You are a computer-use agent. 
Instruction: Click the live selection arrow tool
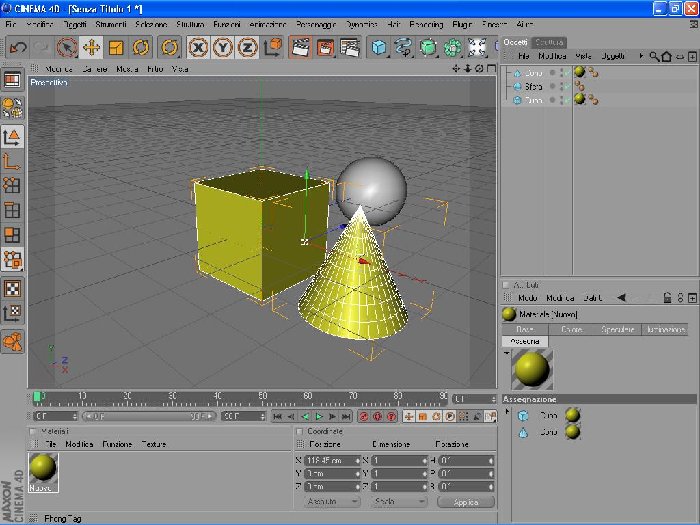(67, 47)
